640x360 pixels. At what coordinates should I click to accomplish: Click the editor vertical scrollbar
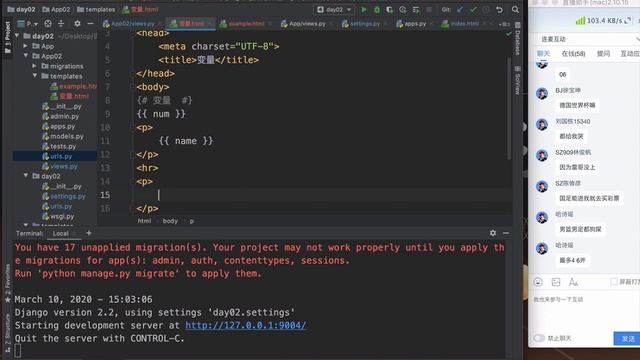[509, 108]
